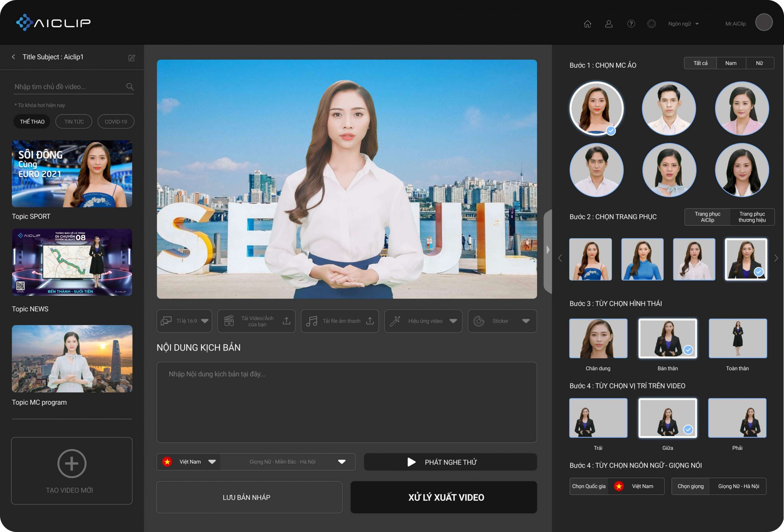Switch to the TIN TỨC keyword tab

point(73,122)
